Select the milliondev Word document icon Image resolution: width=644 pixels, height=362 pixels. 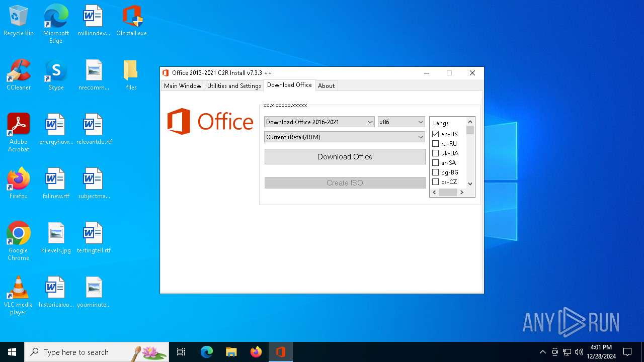(94, 21)
